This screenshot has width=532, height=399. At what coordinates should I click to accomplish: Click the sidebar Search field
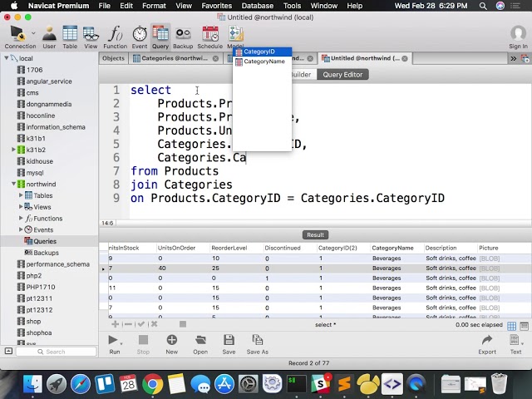tap(55, 352)
